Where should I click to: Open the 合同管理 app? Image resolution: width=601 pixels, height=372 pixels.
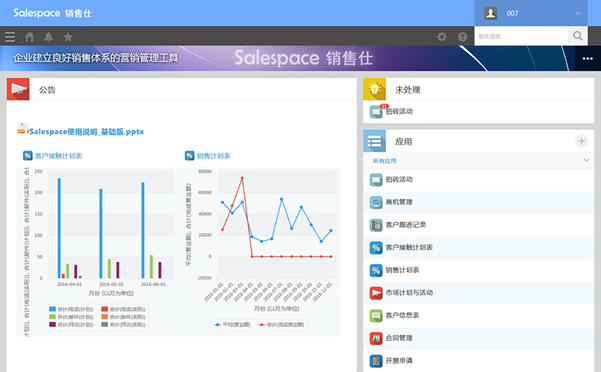point(478,338)
